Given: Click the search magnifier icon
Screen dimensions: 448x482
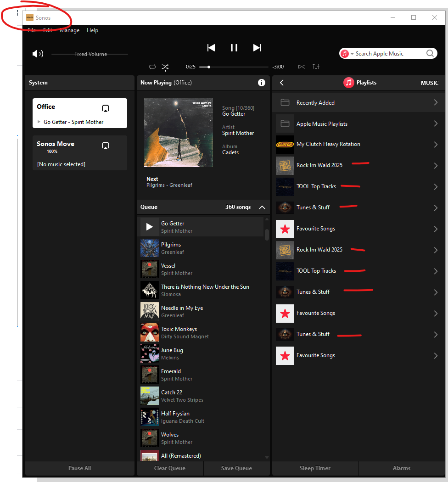Looking at the screenshot, I should pyautogui.click(x=430, y=54).
